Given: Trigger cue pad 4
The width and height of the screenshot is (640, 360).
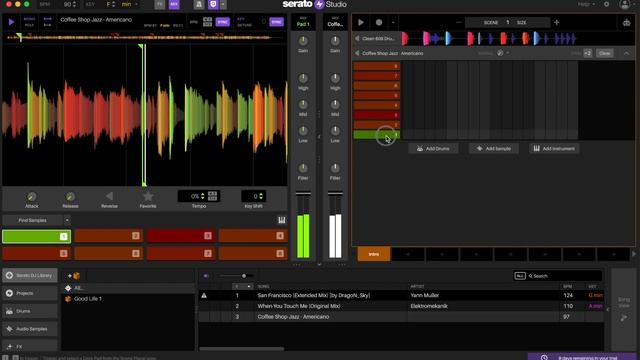Looking at the screenshot, I should pyautogui.click(x=253, y=236).
